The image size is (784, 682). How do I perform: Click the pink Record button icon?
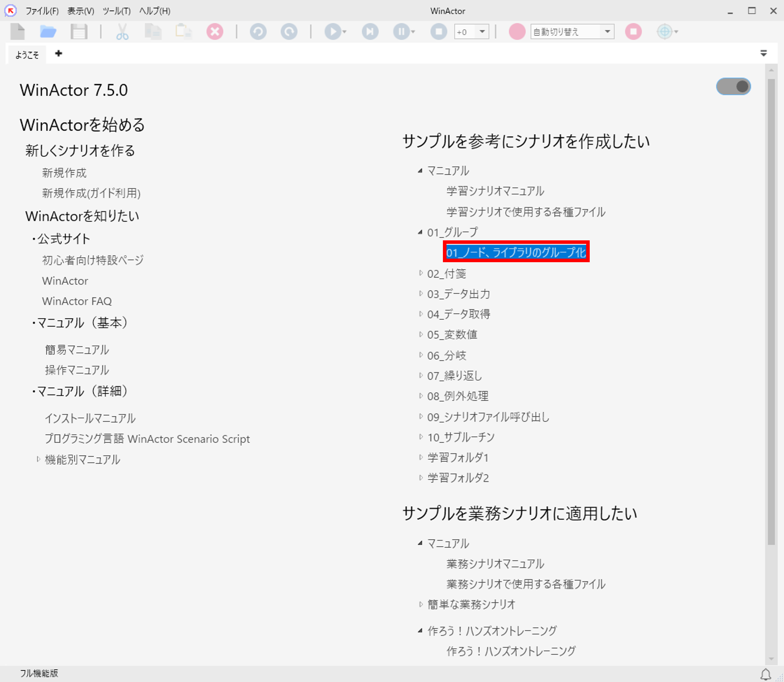pos(517,32)
